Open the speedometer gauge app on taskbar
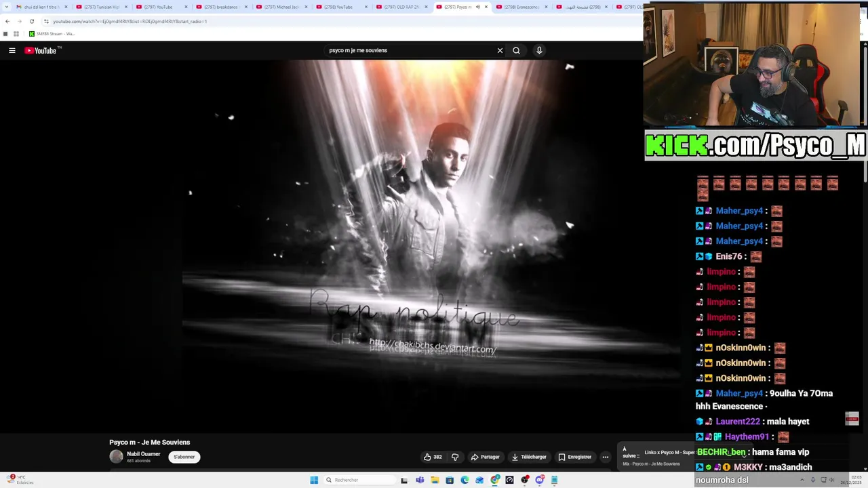Image resolution: width=868 pixels, height=488 pixels. tap(509, 480)
